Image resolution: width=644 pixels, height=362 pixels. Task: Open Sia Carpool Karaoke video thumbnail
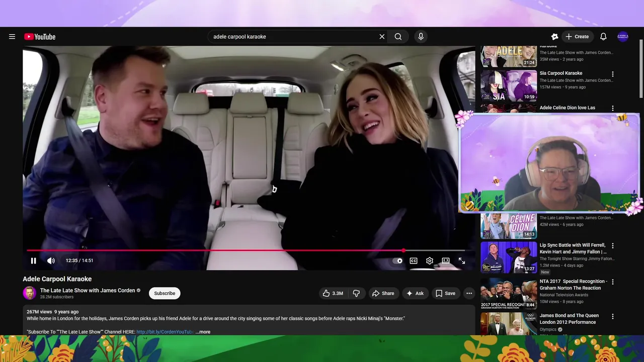(509, 85)
